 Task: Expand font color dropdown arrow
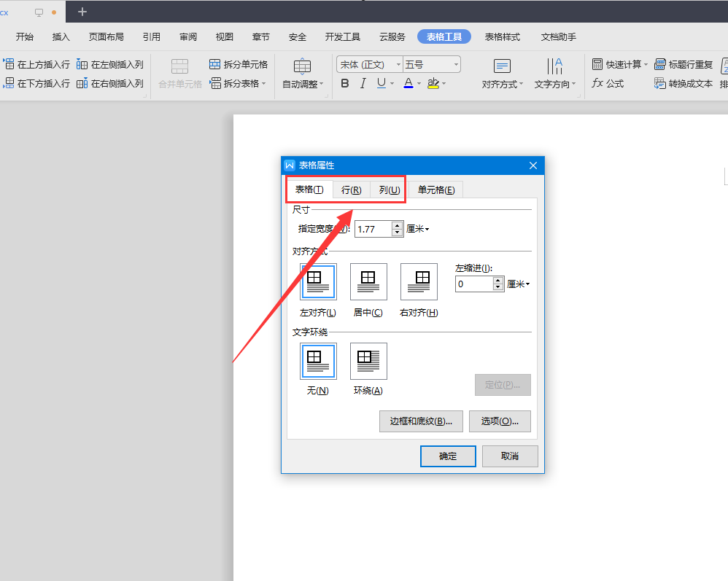click(x=419, y=84)
